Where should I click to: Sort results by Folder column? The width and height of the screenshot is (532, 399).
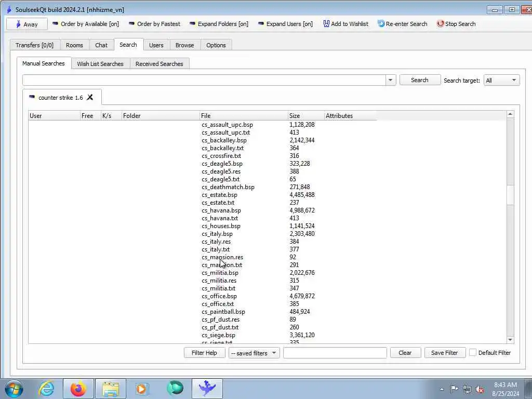click(x=161, y=116)
